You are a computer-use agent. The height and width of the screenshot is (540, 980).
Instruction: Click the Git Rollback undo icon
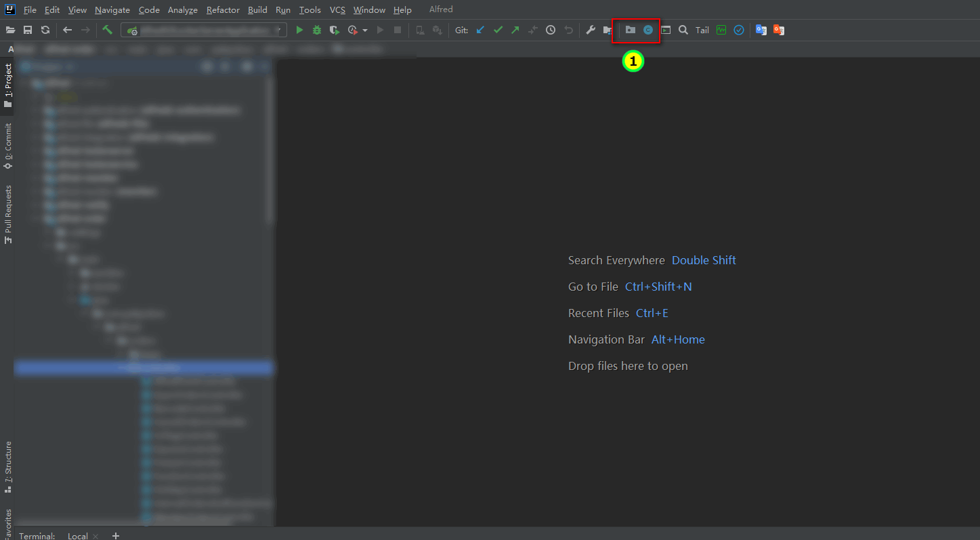click(x=568, y=30)
